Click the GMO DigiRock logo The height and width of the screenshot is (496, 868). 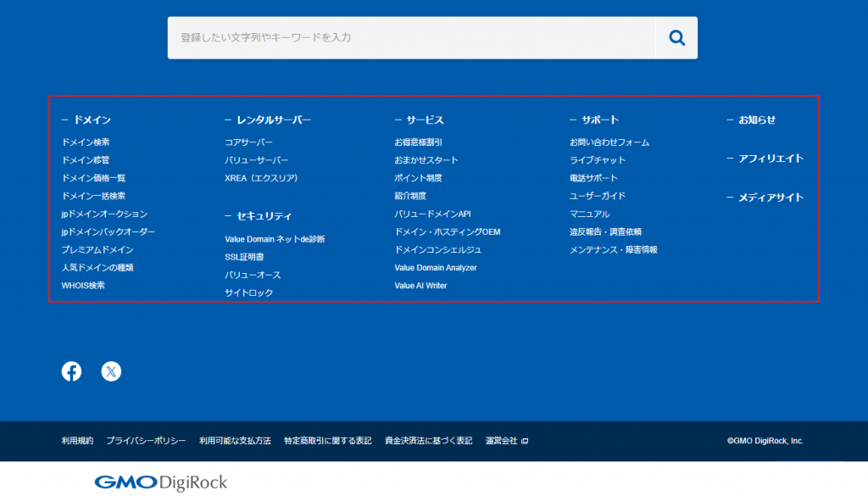[161, 482]
